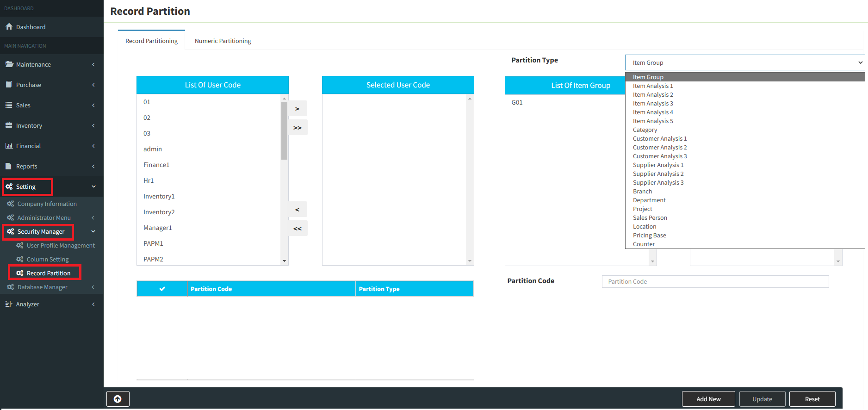Image resolution: width=868 pixels, height=410 pixels.
Task: Toggle the select-all checkmark column header
Action: click(162, 289)
